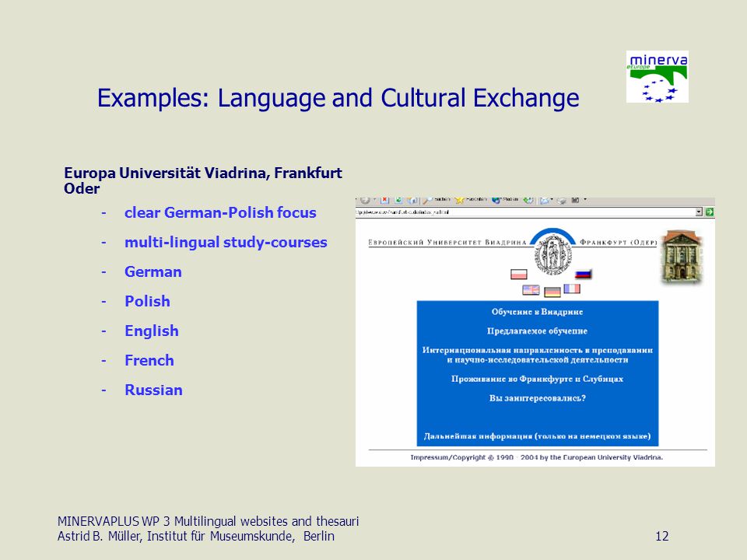Expand the address bar dropdown arrow
This screenshot has width=747, height=560.
click(699, 212)
